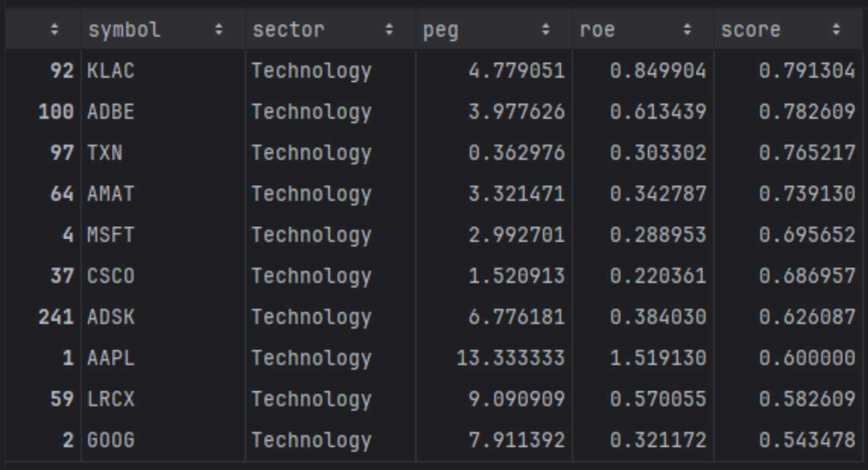Select KLAC's score value 0.791304
Screen dimensions: 868x470
click(807, 71)
